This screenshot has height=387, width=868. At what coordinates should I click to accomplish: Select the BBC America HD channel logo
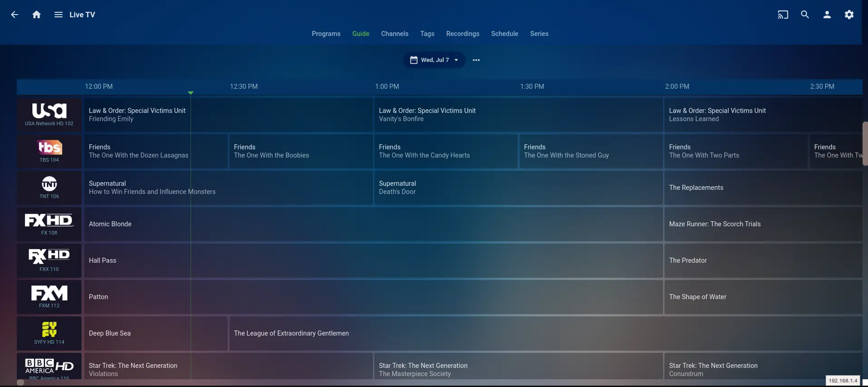49,367
